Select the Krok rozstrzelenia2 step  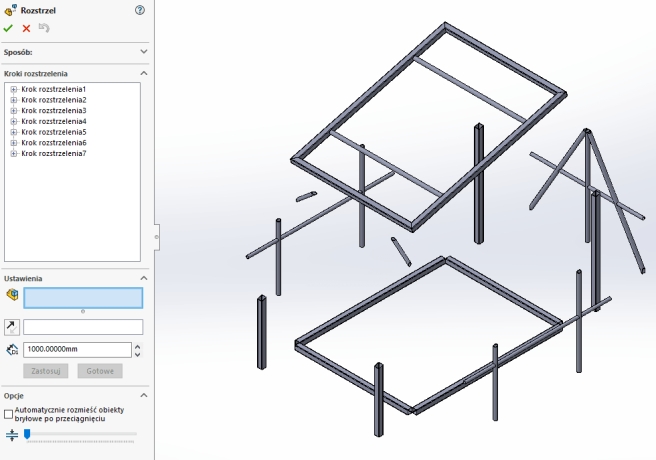pyautogui.click(x=54, y=100)
